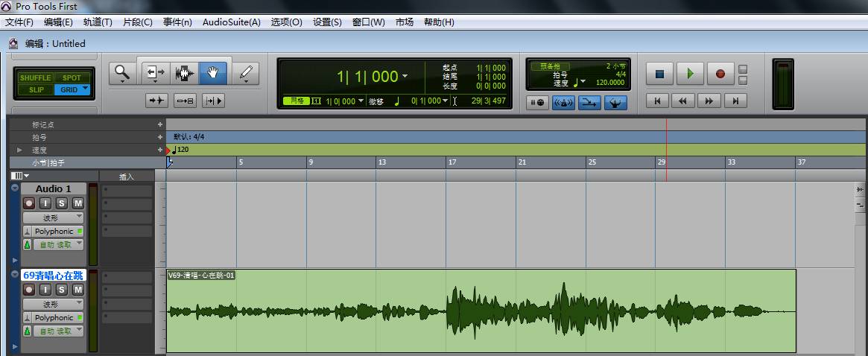Screen dimensions: 868x356
Task: Mute the Audio 1 track
Action: pyautogui.click(x=78, y=203)
